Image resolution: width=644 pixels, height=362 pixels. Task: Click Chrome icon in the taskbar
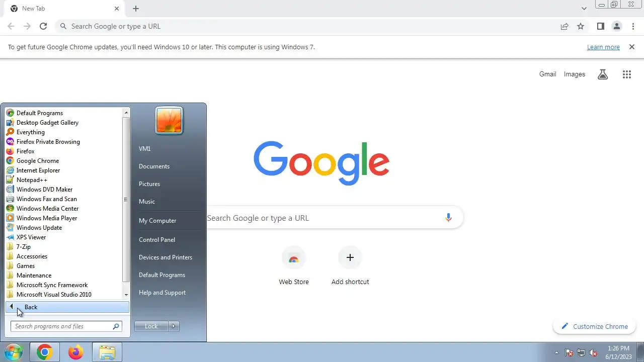(x=44, y=352)
